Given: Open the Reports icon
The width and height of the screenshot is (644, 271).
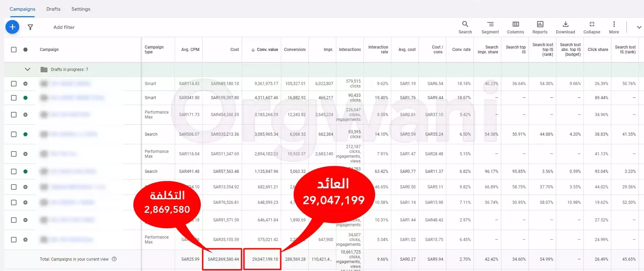Looking at the screenshot, I should 540,27.
